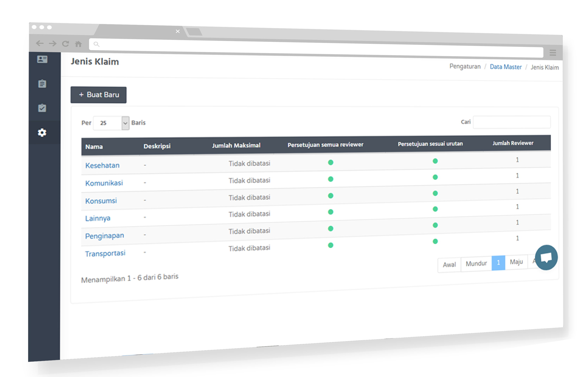
Task: Go to Mundur pagination button
Action: pos(476,264)
